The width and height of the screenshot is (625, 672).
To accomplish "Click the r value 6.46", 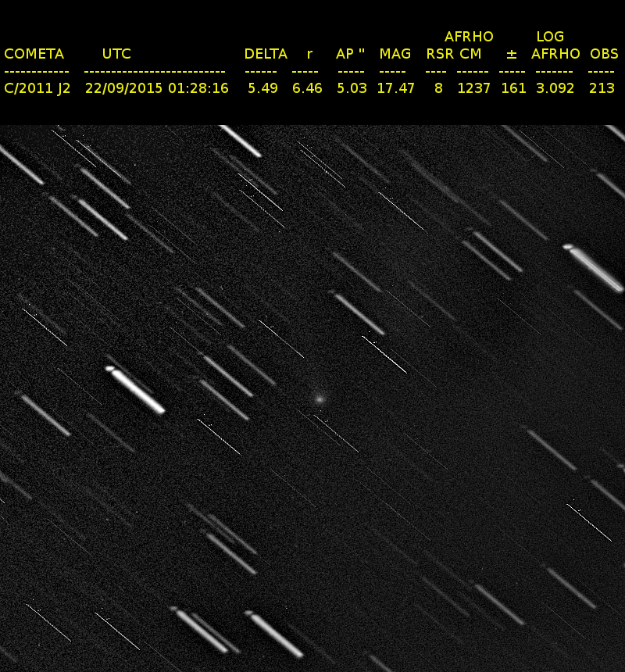I will (x=307, y=88).
